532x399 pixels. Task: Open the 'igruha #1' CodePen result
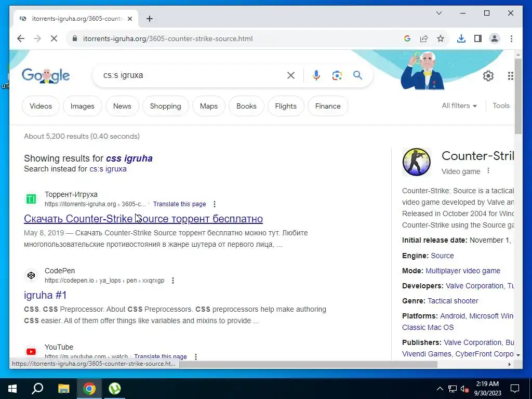click(45, 295)
